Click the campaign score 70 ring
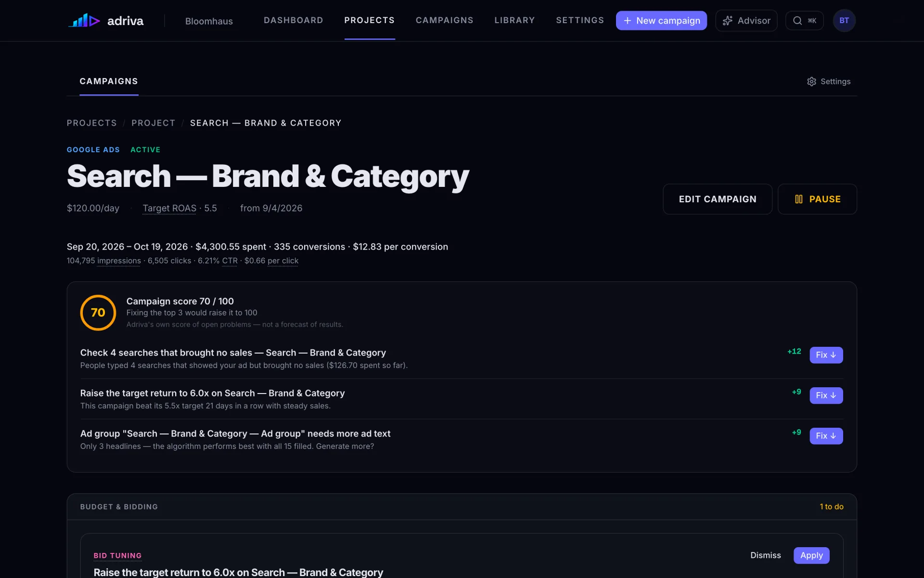The width and height of the screenshot is (924, 578). point(98,313)
